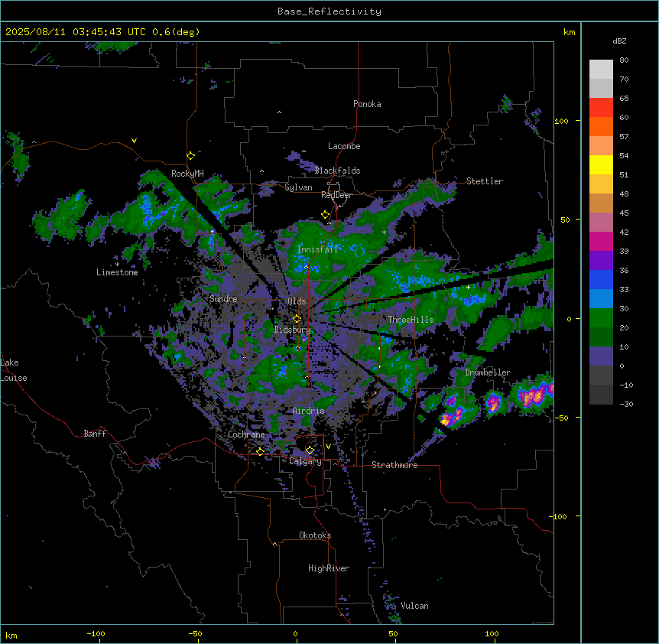This screenshot has height=644, width=659.
Task: Click the bottom x-axis tick label -100
Action: pyautogui.click(x=96, y=633)
